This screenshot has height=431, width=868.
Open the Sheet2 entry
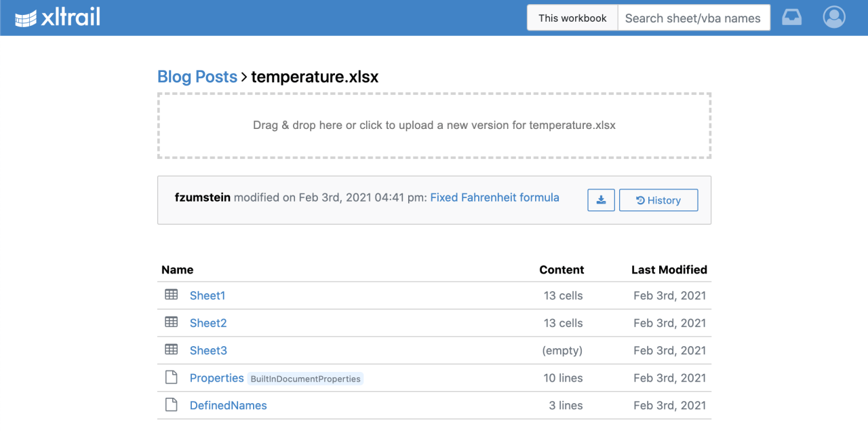pyautogui.click(x=208, y=323)
